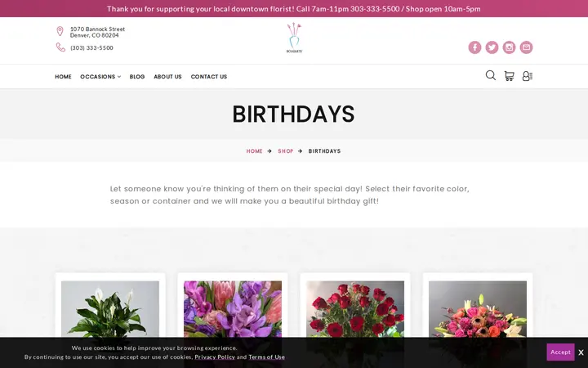
Task: Open the Terms of Use link
Action: 266,357
